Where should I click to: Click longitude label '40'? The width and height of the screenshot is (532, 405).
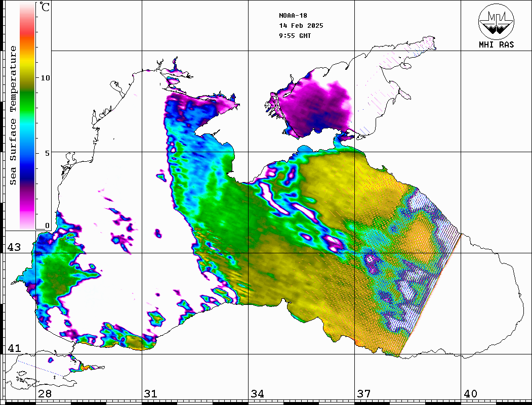[x=470, y=394]
